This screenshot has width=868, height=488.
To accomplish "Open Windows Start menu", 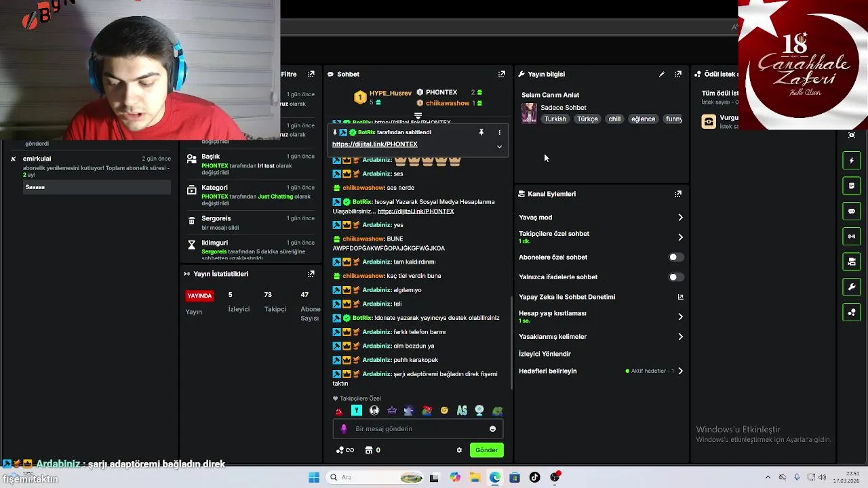I will pos(314,477).
